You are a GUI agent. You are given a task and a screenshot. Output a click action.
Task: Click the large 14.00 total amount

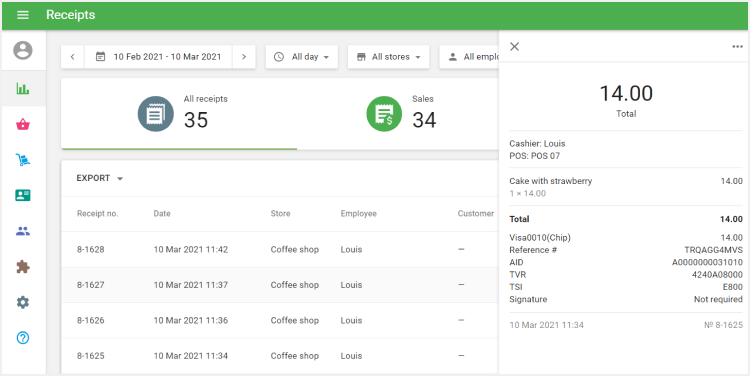pyautogui.click(x=626, y=93)
